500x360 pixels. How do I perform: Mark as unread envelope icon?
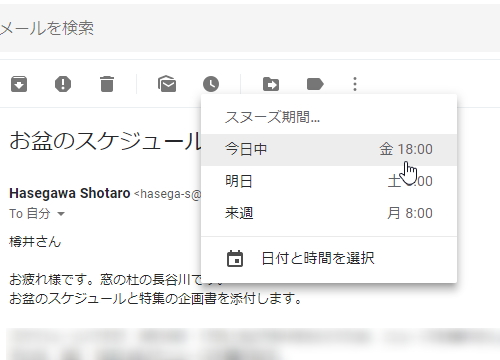167,84
